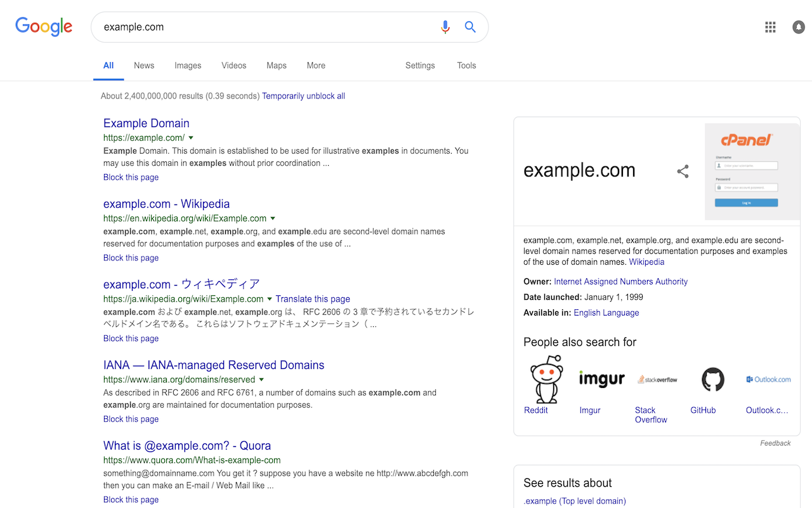Block the Japanese Wikipedia result page
The image size is (812, 508).
click(131, 338)
